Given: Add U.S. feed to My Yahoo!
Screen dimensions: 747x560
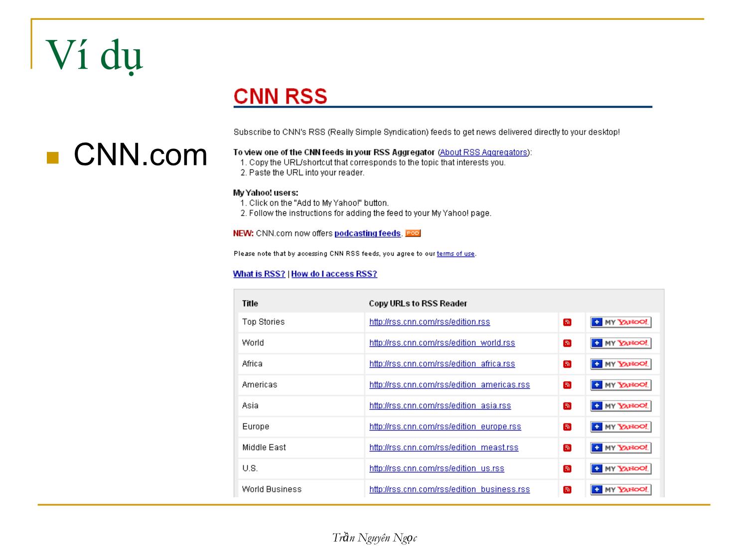Looking at the screenshot, I should tap(621, 469).
